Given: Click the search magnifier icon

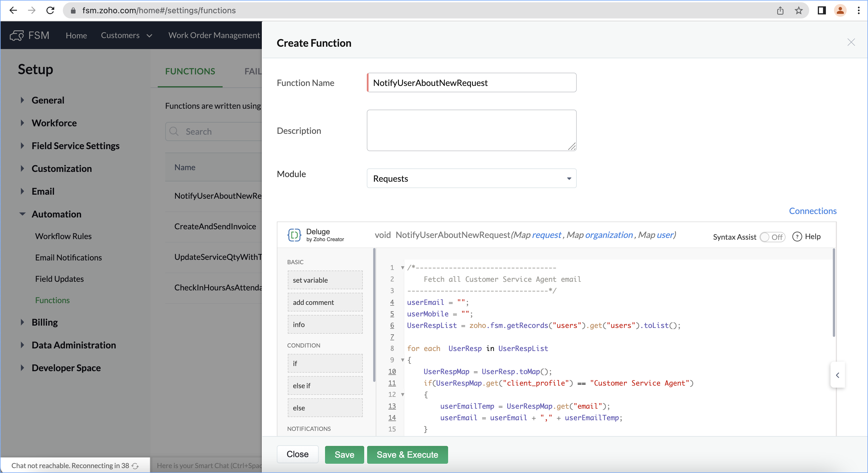Looking at the screenshot, I should pos(174,132).
